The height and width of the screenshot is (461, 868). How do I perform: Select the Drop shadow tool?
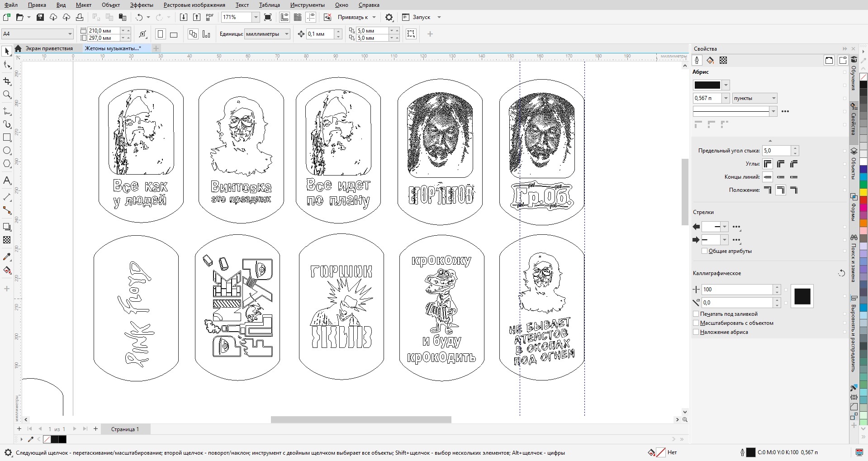click(x=7, y=227)
